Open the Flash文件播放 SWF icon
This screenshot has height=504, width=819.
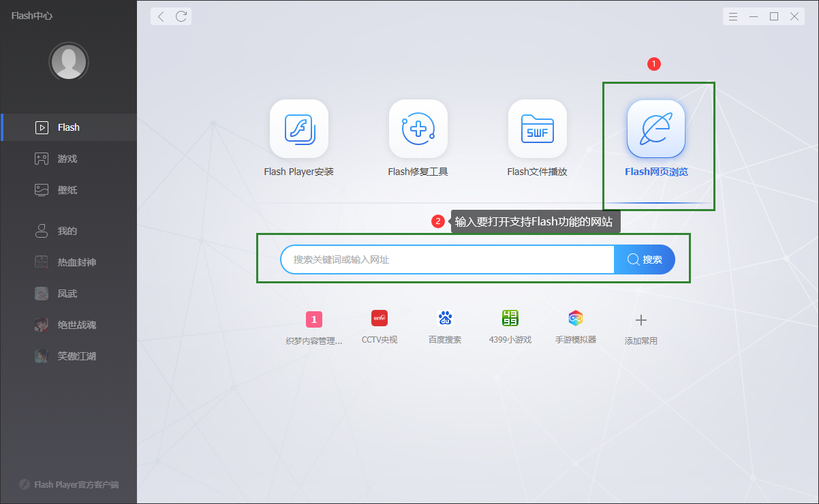pos(537,129)
